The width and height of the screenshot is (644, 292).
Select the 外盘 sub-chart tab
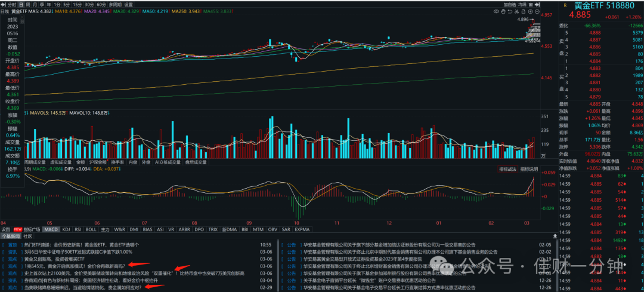coord(146,162)
